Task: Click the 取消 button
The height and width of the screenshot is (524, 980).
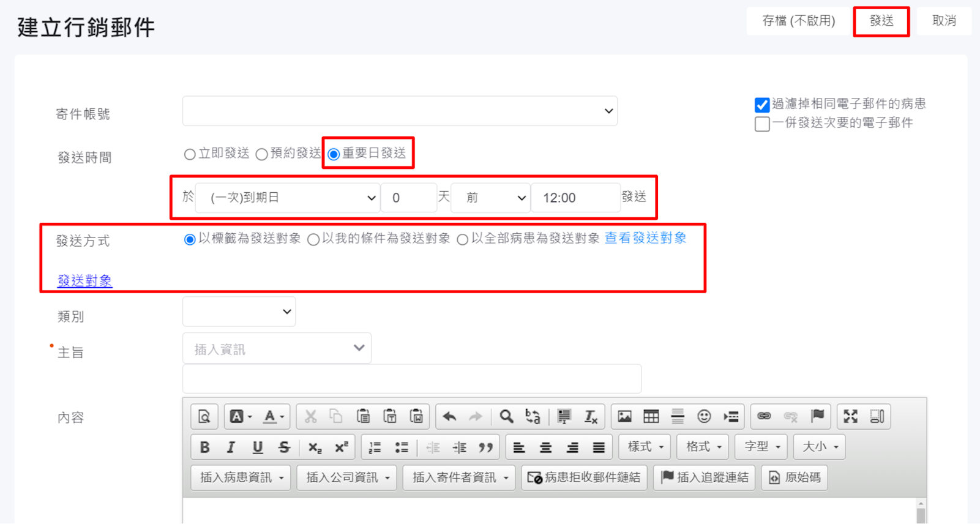Action: tap(943, 21)
